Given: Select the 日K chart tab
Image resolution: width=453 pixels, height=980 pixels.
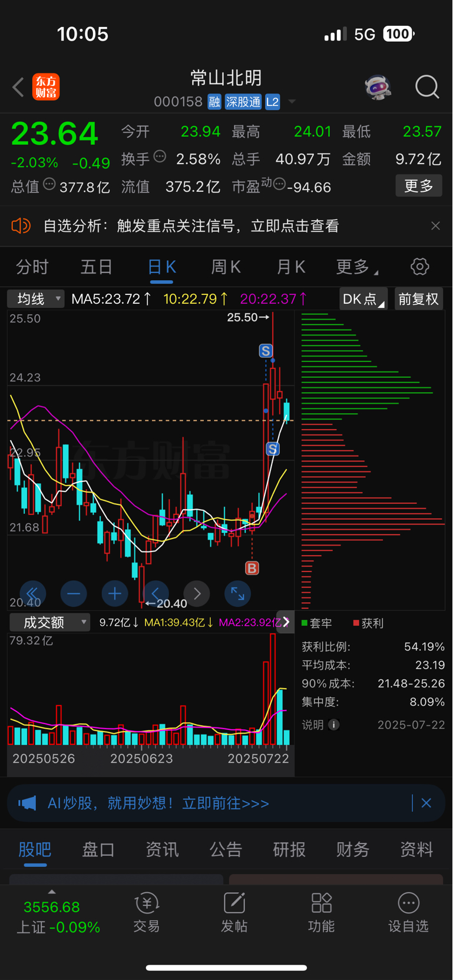Looking at the screenshot, I should coord(161,267).
